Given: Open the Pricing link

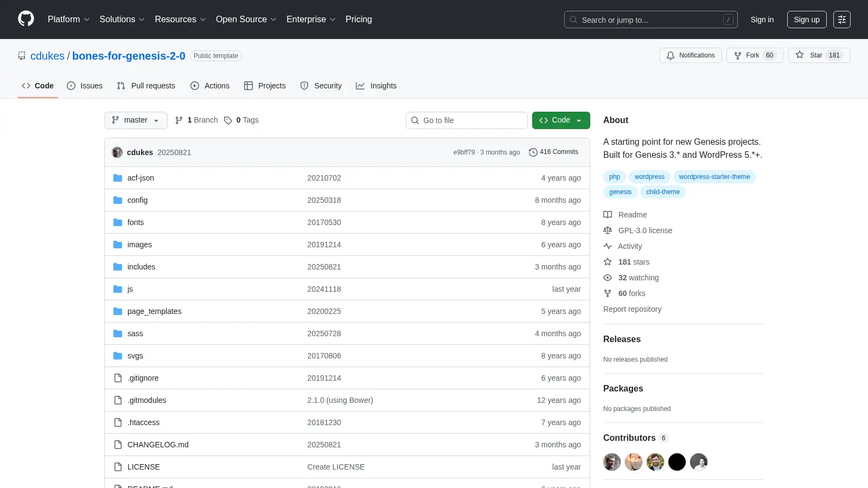Looking at the screenshot, I should (x=359, y=20).
